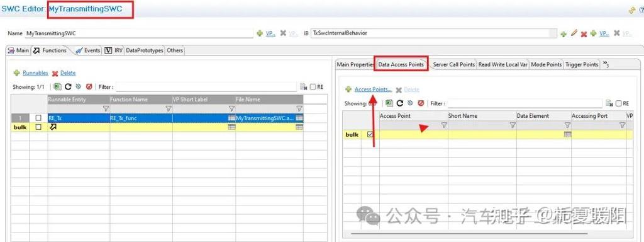Open VP Short Label column filter
Viewport: 644px width, 242px height.
(231, 109)
